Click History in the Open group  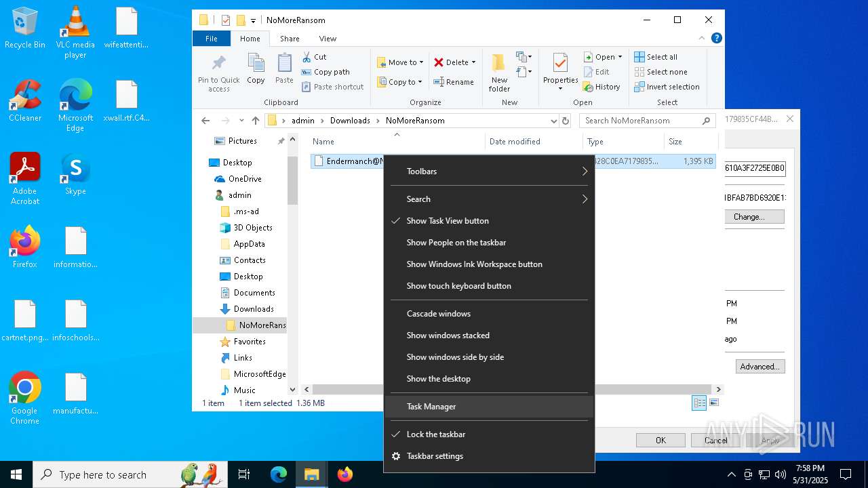[601, 87]
